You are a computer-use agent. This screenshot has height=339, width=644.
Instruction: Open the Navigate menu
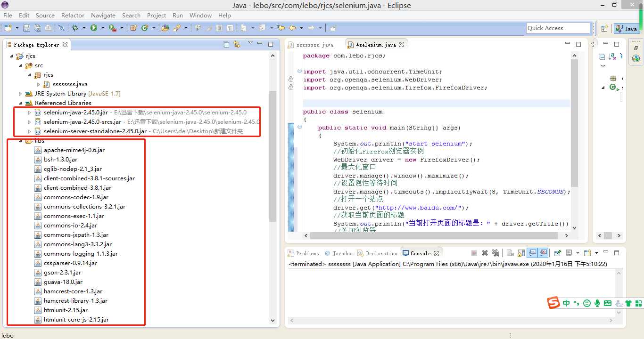tap(103, 16)
